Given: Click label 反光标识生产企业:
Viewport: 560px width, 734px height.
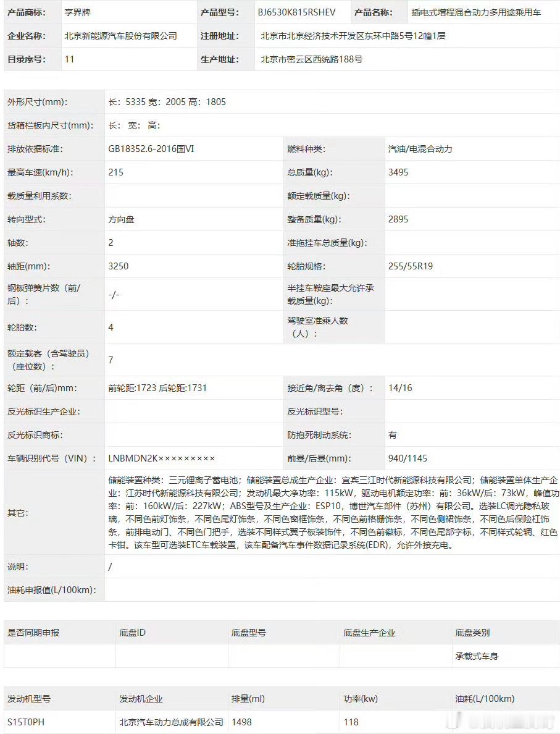Looking at the screenshot, I should [x=43, y=411].
